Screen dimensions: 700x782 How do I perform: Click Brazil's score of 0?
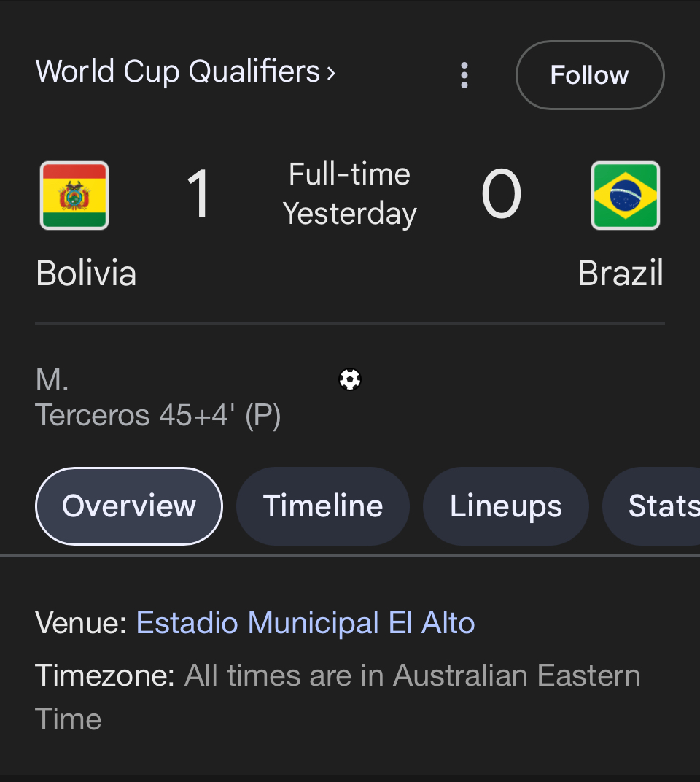(x=501, y=194)
